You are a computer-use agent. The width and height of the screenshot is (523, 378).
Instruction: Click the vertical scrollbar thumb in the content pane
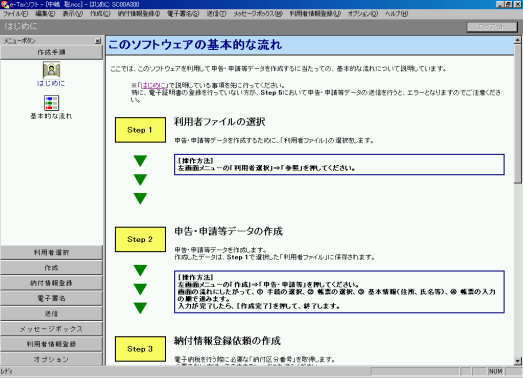click(x=518, y=114)
